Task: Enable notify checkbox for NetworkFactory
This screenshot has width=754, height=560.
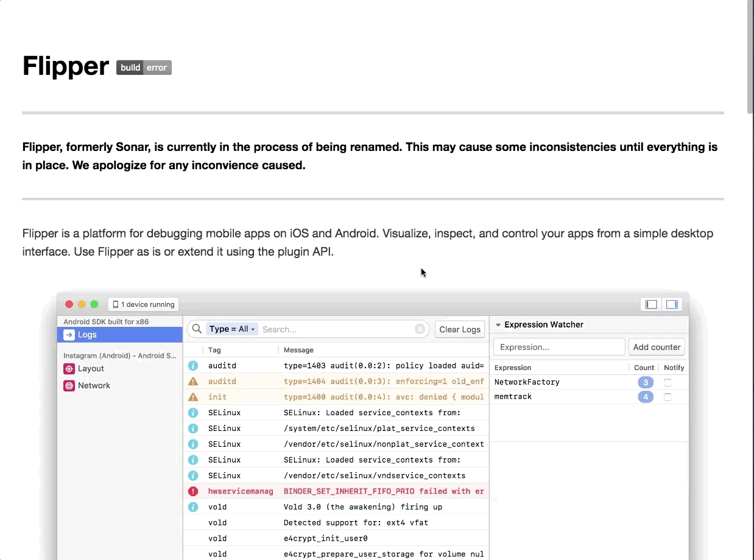Action: click(x=668, y=382)
